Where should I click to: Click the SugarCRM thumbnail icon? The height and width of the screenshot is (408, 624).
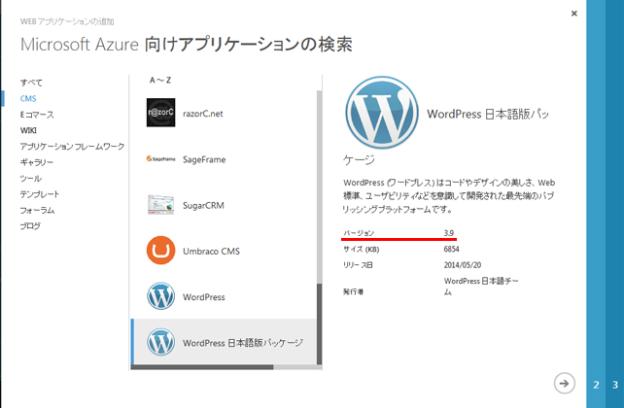click(161, 205)
